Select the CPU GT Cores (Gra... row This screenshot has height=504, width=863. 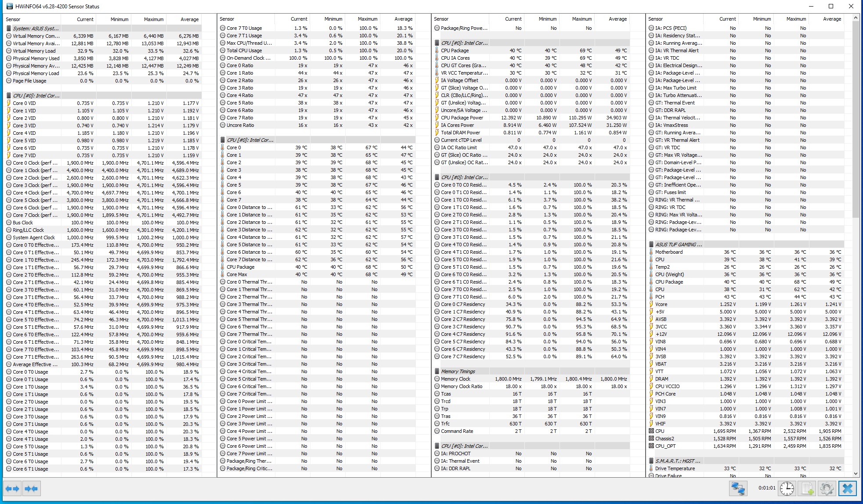click(x=531, y=65)
